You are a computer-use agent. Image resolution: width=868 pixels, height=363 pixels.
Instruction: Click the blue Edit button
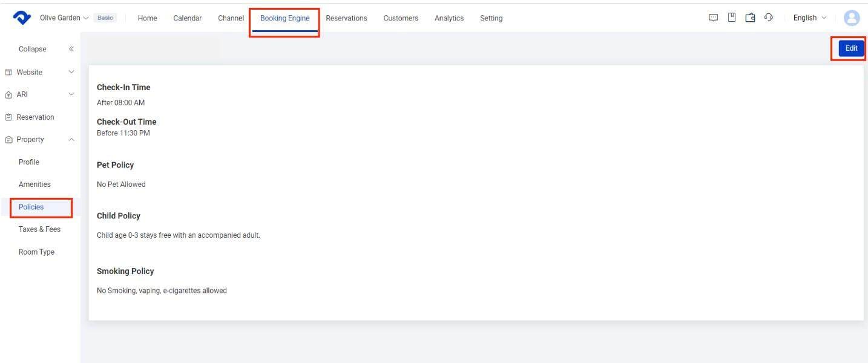coord(851,48)
